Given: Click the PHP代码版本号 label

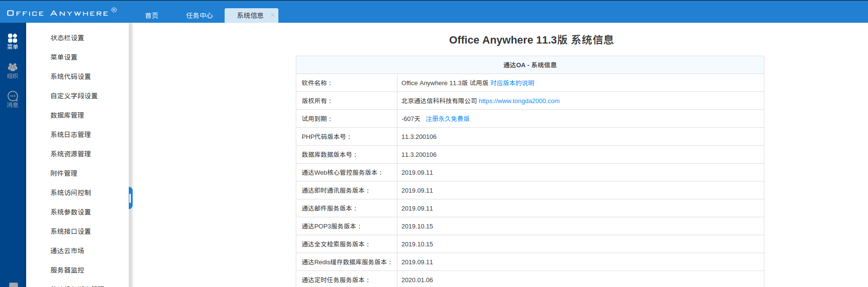Looking at the screenshot, I should 327,136.
